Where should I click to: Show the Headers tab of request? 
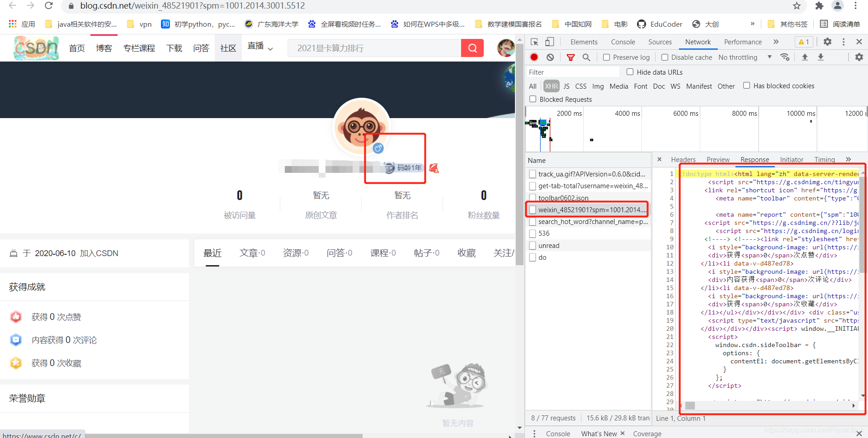(x=683, y=159)
